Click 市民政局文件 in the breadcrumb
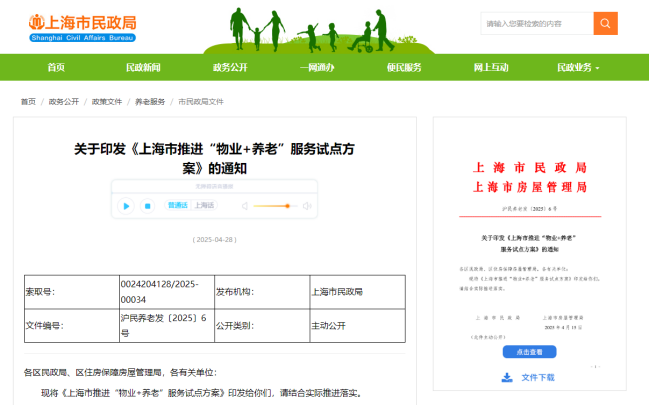Screen dimensions: 650x406 pyautogui.click(x=201, y=102)
